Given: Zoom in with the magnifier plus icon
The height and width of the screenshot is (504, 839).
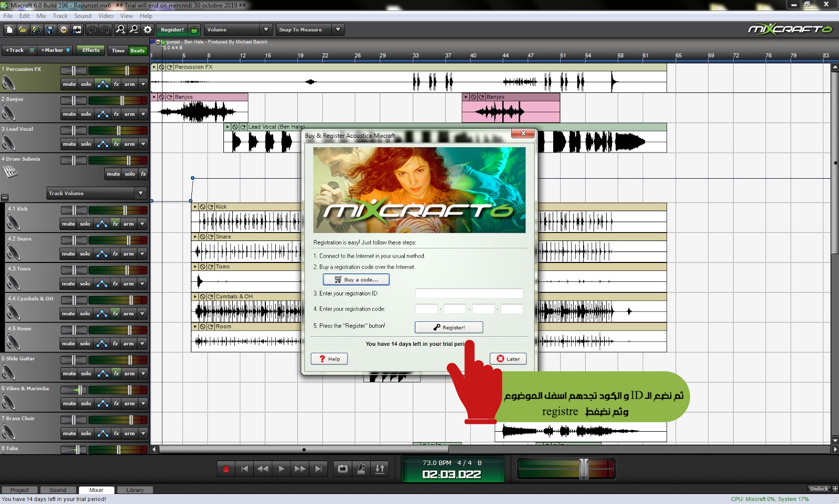Looking at the screenshot, I should tap(121, 30).
